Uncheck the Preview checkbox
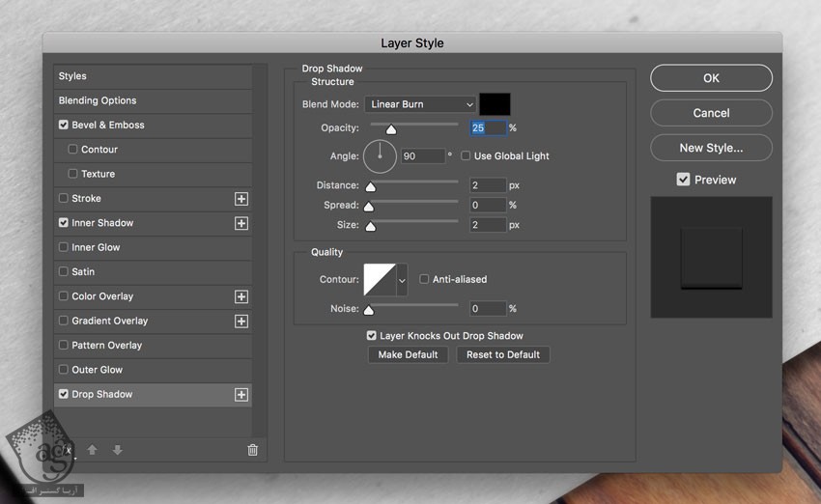 pos(683,180)
